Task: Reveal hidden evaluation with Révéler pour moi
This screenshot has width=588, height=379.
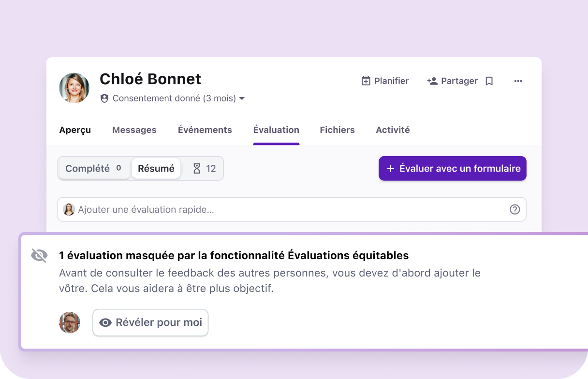Action: point(150,322)
